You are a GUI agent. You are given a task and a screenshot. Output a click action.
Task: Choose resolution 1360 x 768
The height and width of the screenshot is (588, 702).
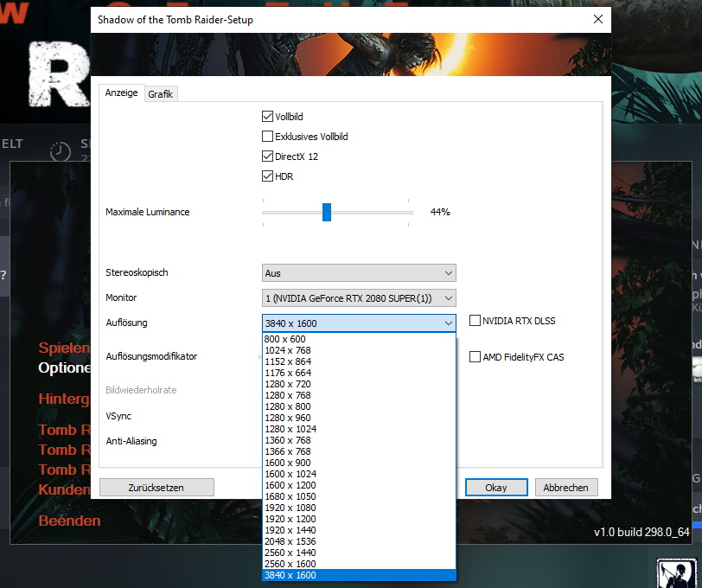point(359,440)
